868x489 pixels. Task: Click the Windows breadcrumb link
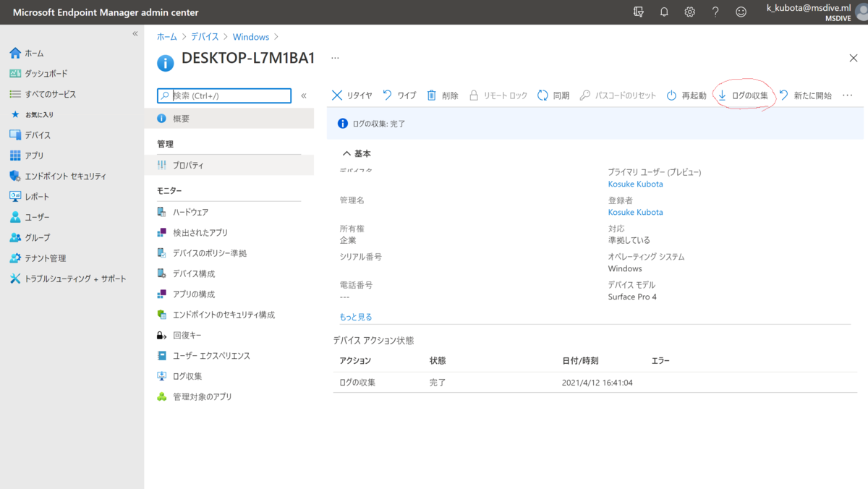tap(251, 37)
